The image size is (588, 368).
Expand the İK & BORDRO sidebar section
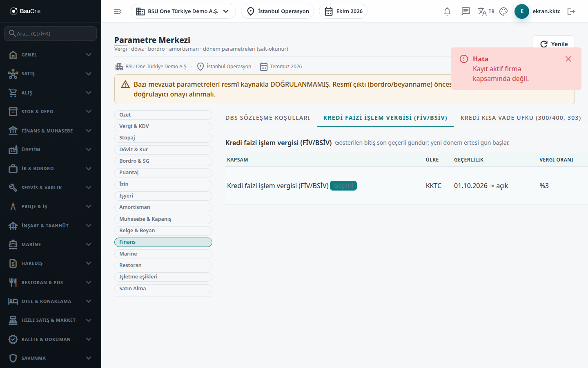click(x=50, y=168)
